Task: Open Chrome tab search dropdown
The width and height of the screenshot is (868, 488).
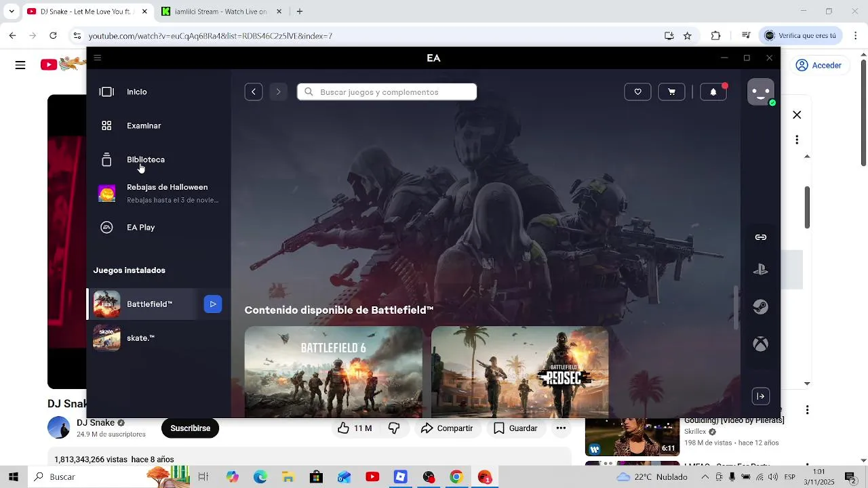Action: 11,12
